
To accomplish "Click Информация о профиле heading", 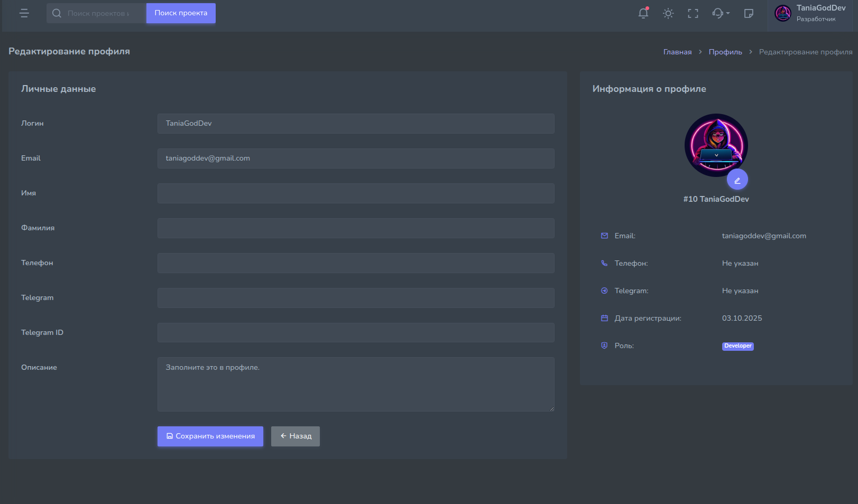I will click(649, 89).
